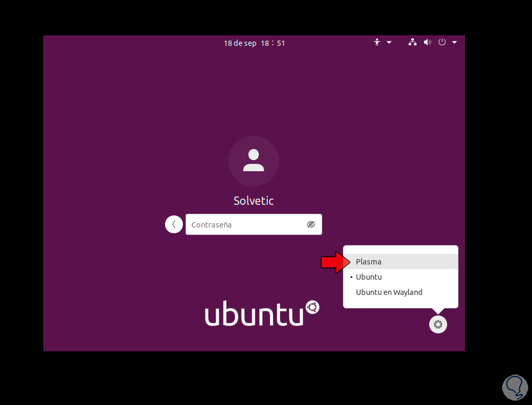Image resolution: width=532 pixels, height=405 pixels.
Task: Click the power icon in top bar
Action: coord(442,42)
